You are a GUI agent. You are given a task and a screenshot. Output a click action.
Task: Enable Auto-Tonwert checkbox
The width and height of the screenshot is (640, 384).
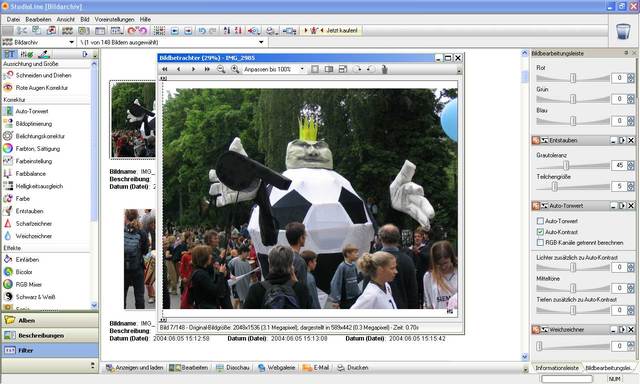pyautogui.click(x=540, y=221)
